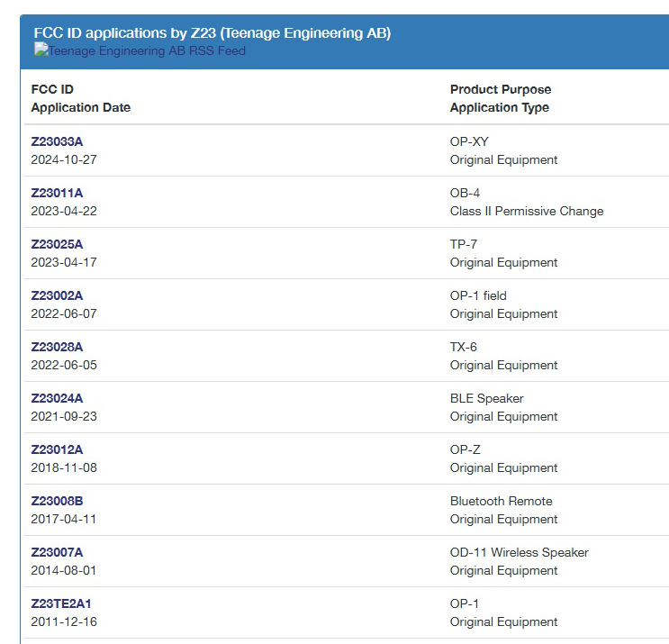Select the date 2022-06-07
This screenshot has width=669, height=644.
pyautogui.click(x=64, y=313)
